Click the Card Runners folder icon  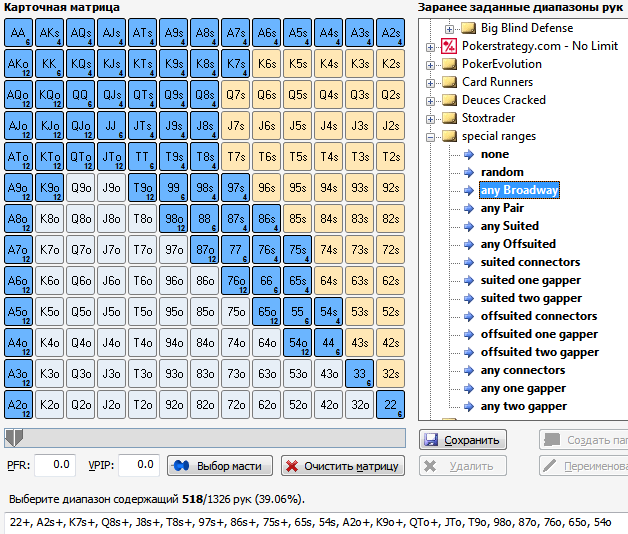(x=449, y=82)
